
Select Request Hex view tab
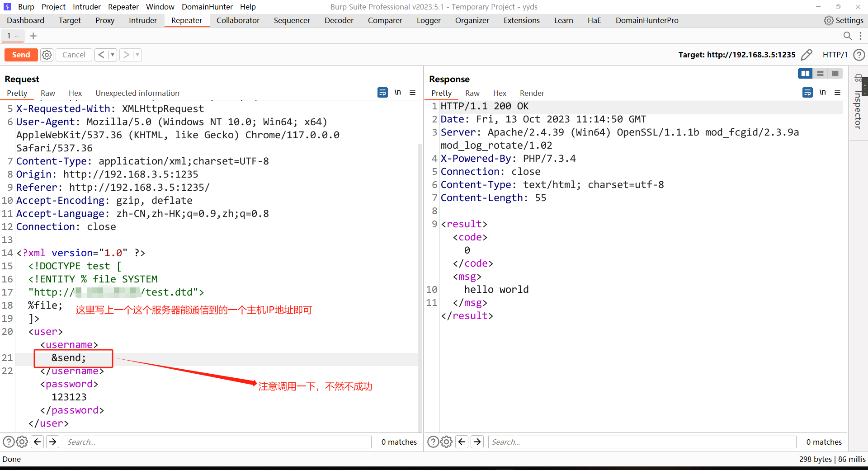point(75,93)
